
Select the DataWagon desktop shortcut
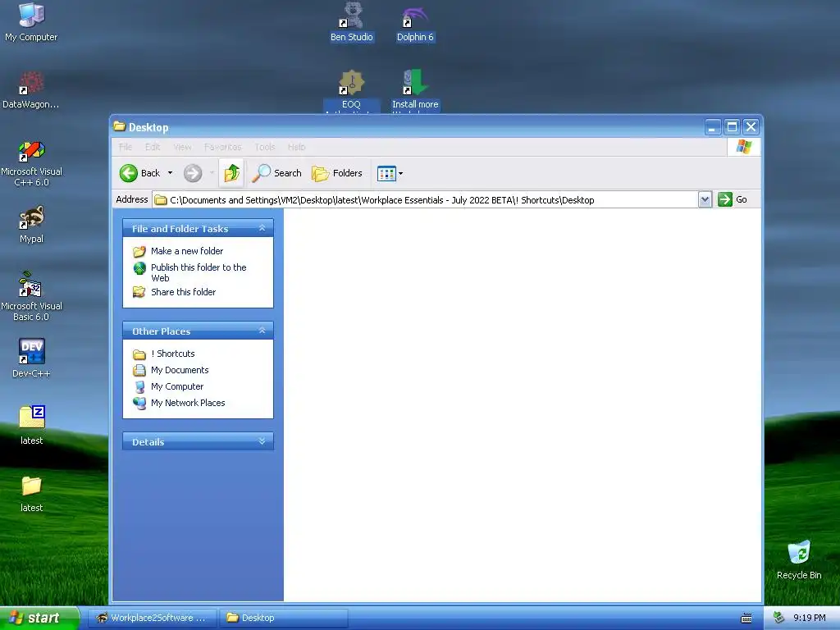coord(31,89)
